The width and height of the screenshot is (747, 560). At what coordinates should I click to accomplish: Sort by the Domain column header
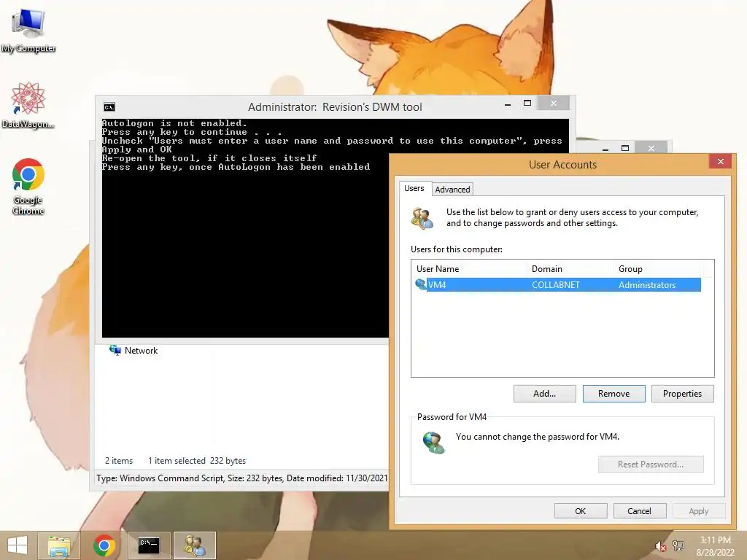[x=570, y=269]
